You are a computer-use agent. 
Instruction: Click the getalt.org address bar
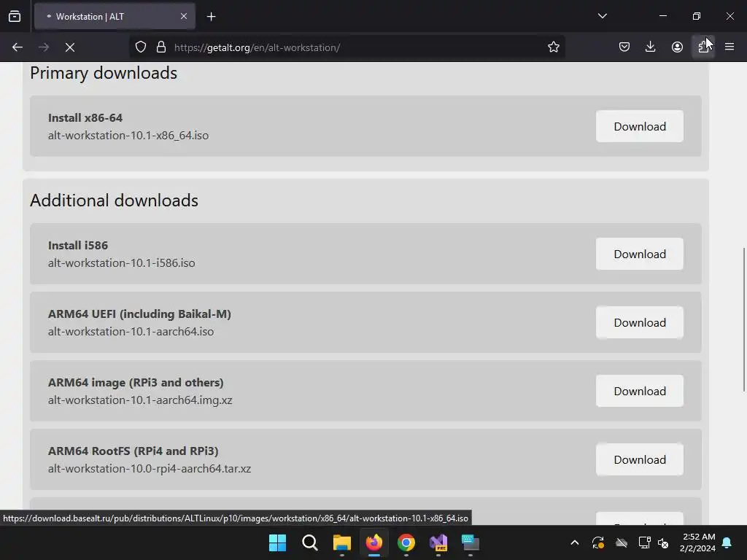348,47
